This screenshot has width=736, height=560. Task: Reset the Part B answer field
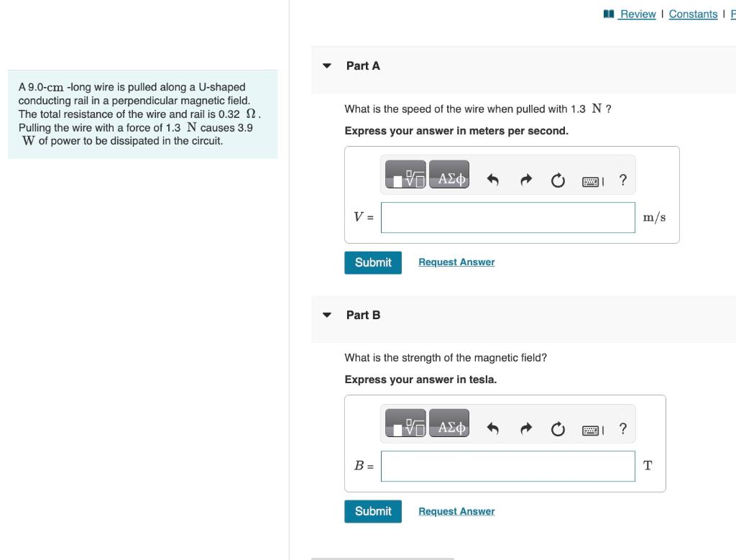coord(558,429)
